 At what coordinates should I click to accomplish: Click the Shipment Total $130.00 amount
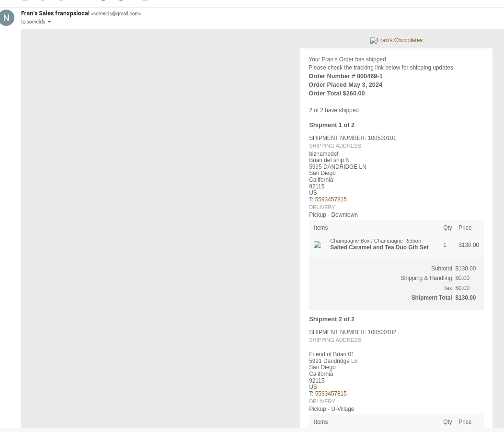pos(465,298)
